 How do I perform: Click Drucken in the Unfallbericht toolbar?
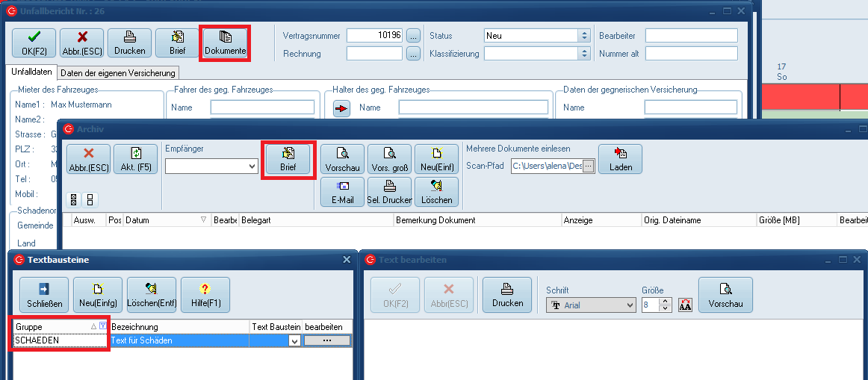tap(129, 43)
